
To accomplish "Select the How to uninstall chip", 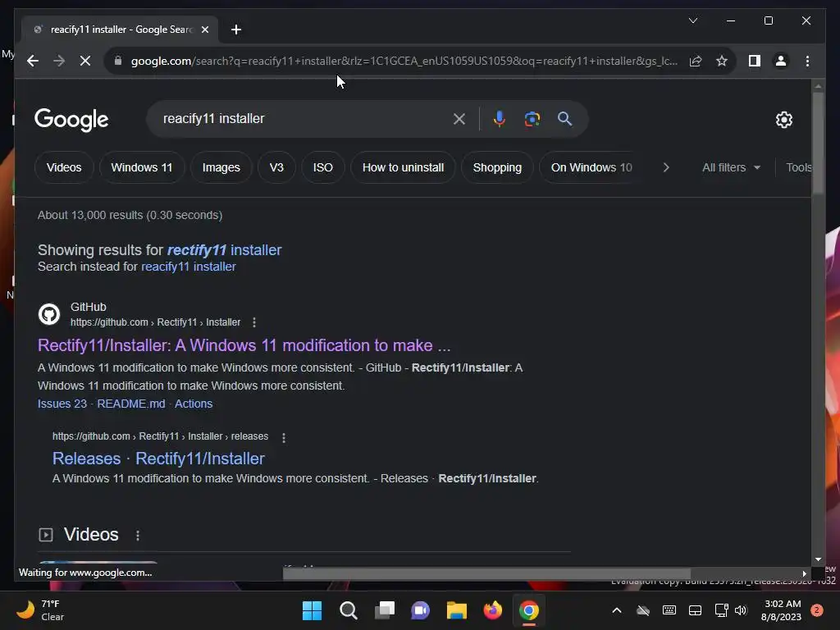I will coord(403,167).
